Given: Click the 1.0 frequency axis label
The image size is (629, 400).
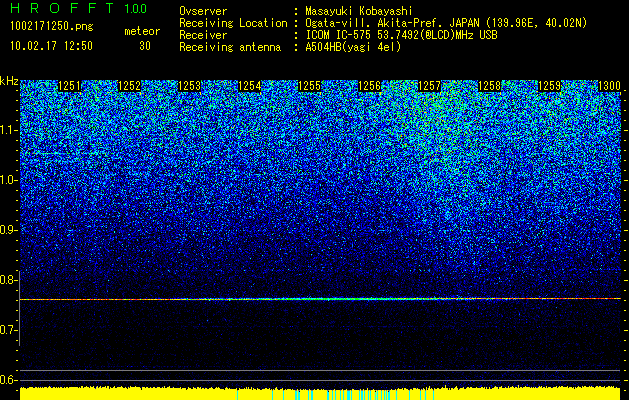Looking at the screenshot, I should pos(7,180).
